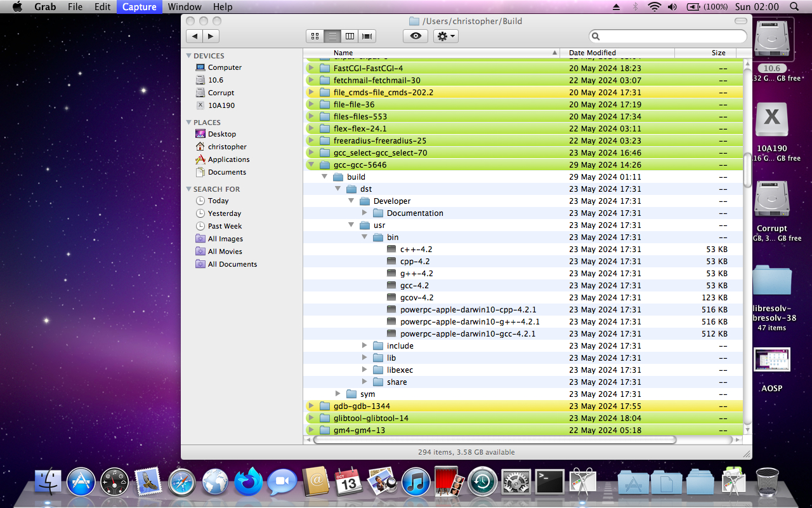
Task: Switch Finder to column view
Action: pyautogui.click(x=350, y=36)
